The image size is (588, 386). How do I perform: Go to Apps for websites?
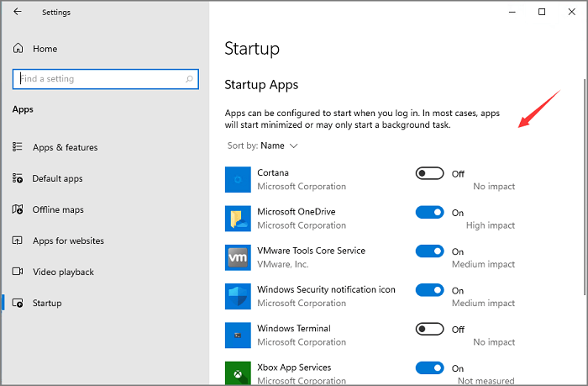pos(68,241)
